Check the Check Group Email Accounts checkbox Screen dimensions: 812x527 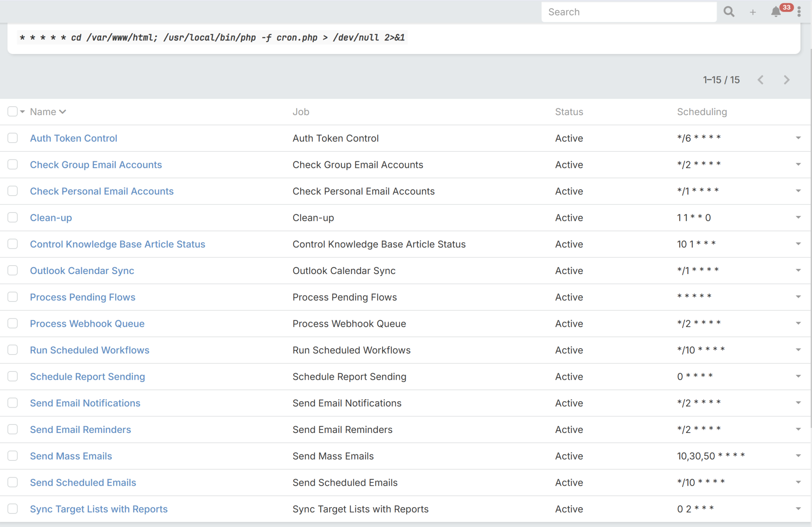pos(13,164)
